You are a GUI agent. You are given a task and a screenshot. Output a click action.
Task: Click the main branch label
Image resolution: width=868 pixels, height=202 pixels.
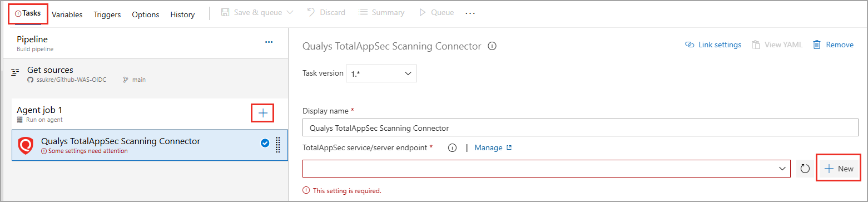(x=139, y=80)
